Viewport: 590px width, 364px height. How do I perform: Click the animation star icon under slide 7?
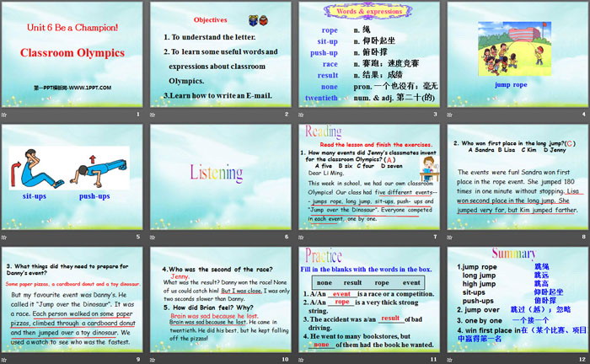point(301,237)
